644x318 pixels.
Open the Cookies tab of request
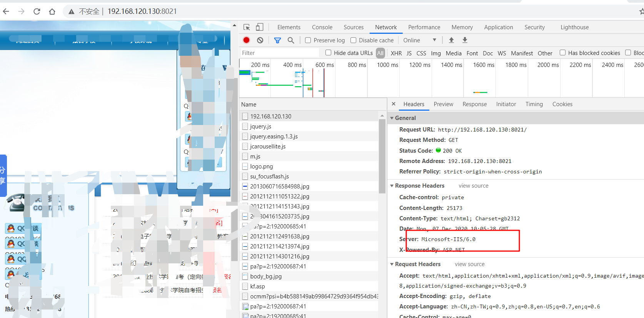tap(562, 104)
